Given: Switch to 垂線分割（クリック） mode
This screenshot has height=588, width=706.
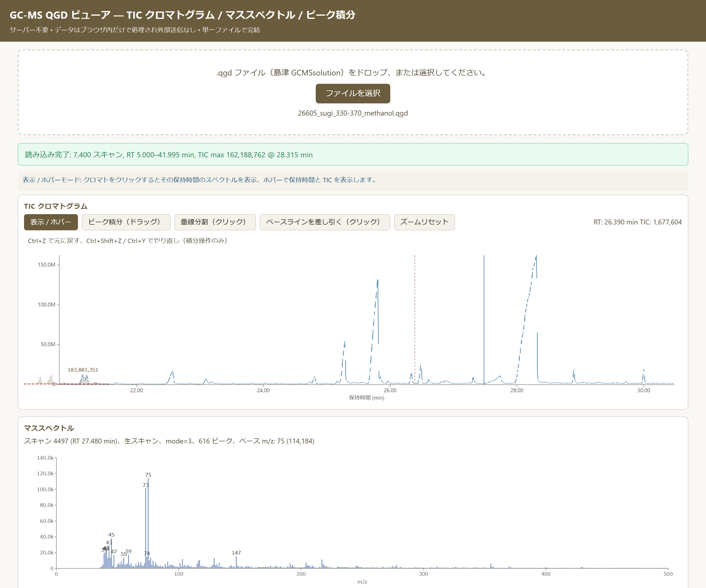Looking at the screenshot, I should coord(215,222).
